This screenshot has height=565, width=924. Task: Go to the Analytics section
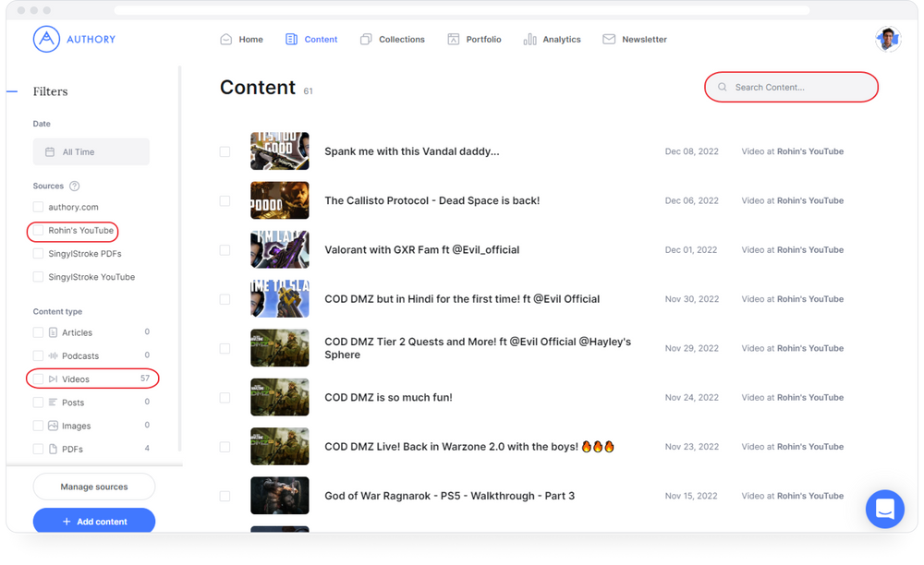click(x=553, y=39)
